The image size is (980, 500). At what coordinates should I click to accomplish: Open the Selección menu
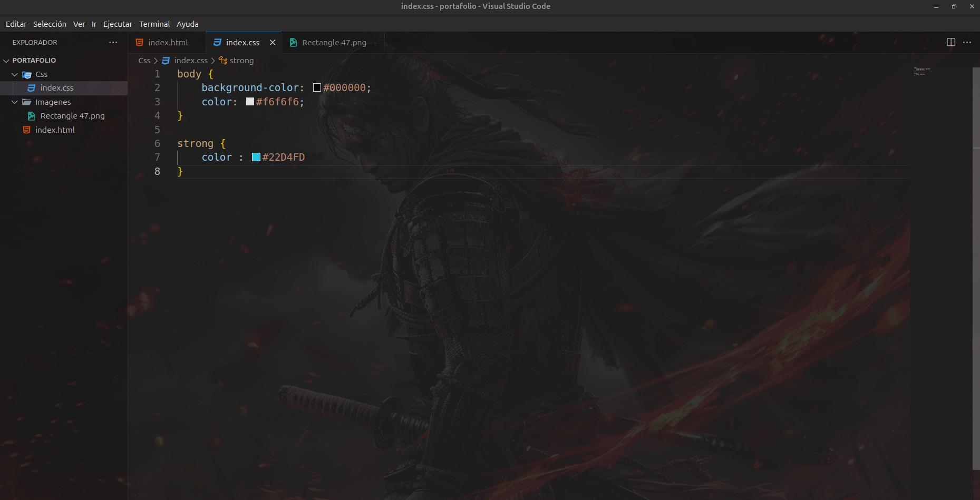click(50, 24)
